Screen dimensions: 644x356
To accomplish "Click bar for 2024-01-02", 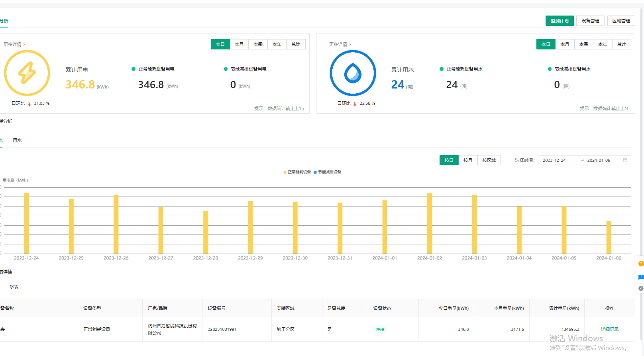I will point(430,224).
